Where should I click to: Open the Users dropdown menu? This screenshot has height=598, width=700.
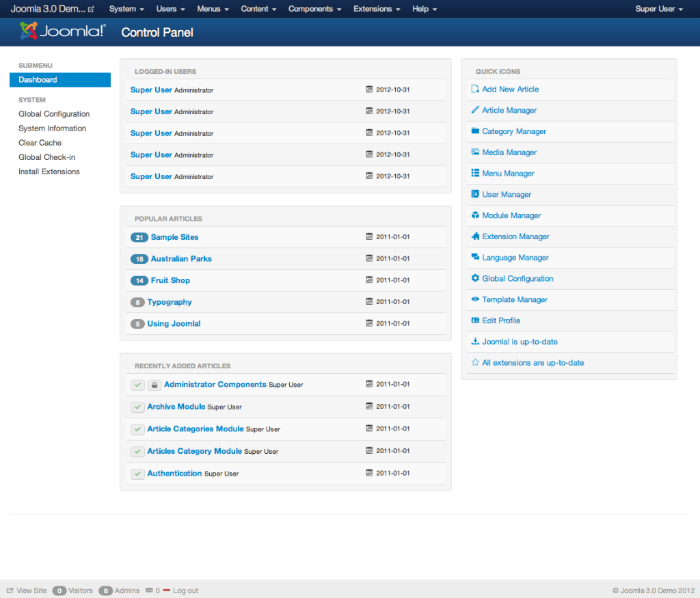170,9
